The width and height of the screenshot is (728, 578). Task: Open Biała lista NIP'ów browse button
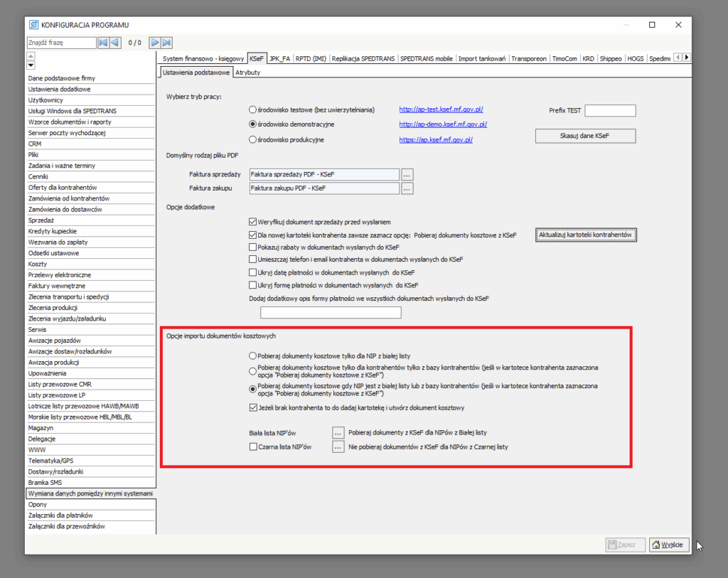338,432
